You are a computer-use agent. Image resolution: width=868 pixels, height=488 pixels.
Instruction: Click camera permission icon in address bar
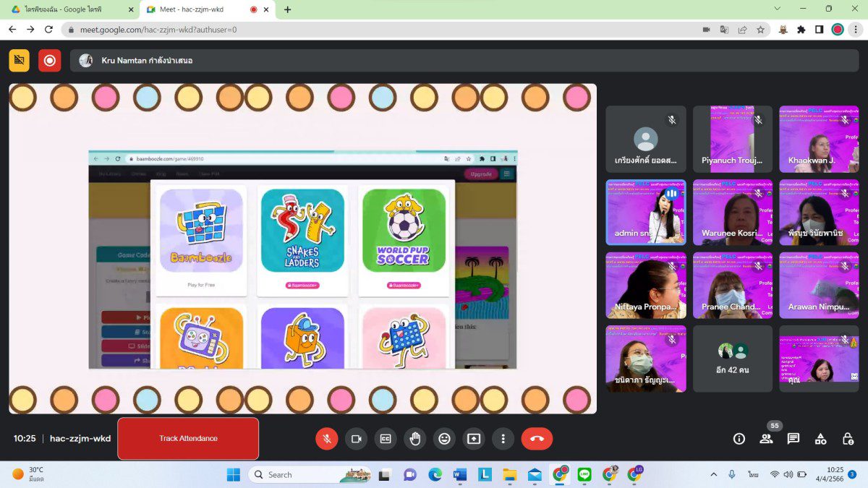pyautogui.click(x=706, y=30)
